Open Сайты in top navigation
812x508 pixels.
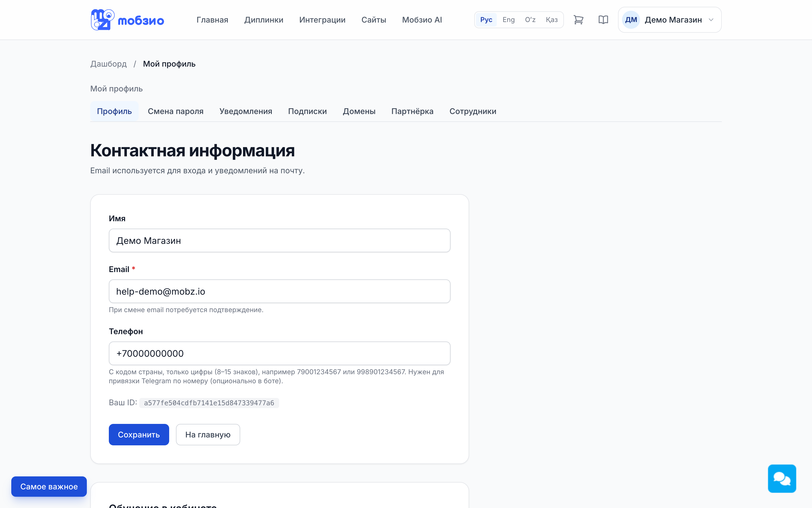pos(374,20)
